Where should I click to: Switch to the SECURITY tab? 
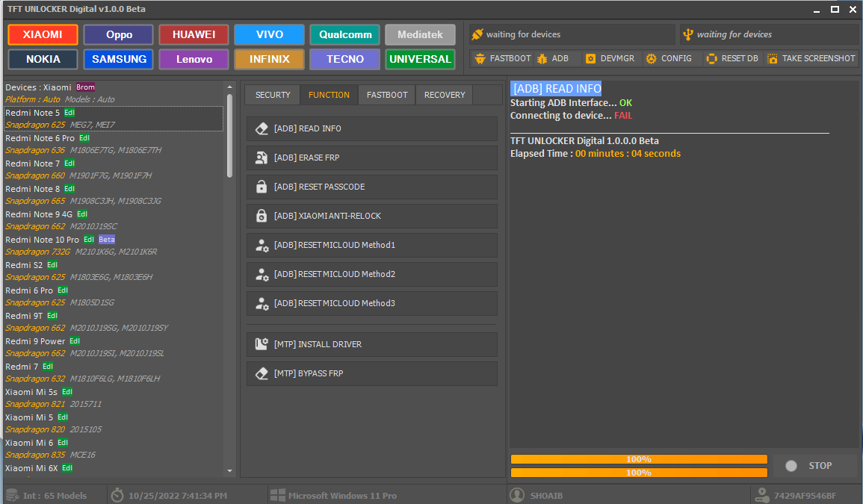(272, 95)
